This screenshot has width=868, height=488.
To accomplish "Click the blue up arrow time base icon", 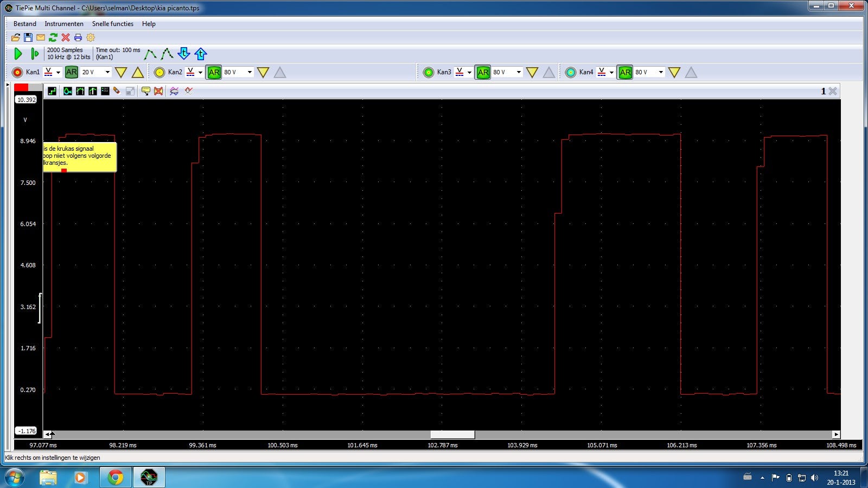I will (x=201, y=54).
